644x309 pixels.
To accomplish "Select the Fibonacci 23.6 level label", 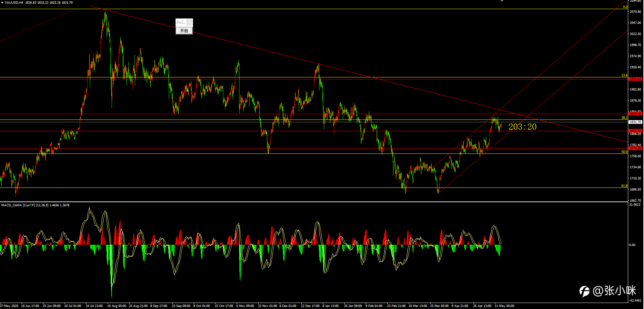I will [624, 75].
